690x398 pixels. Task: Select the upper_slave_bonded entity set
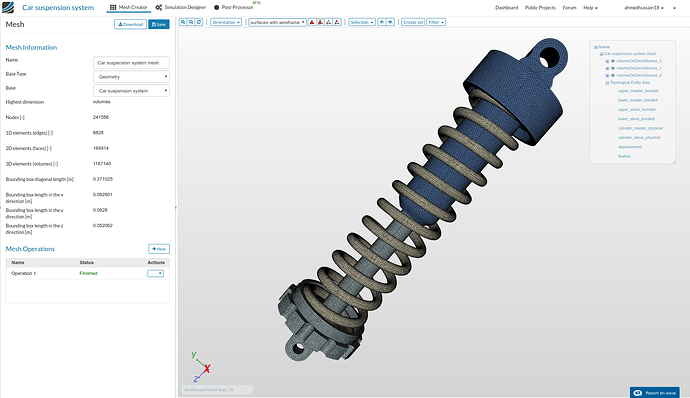pyautogui.click(x=637, y=109)
